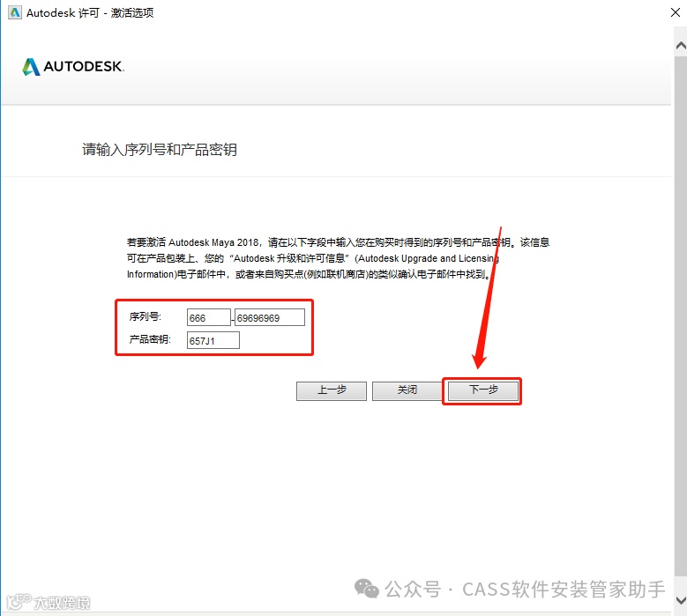
Task: Click the scrollbar up arrow
Action: 681,45
